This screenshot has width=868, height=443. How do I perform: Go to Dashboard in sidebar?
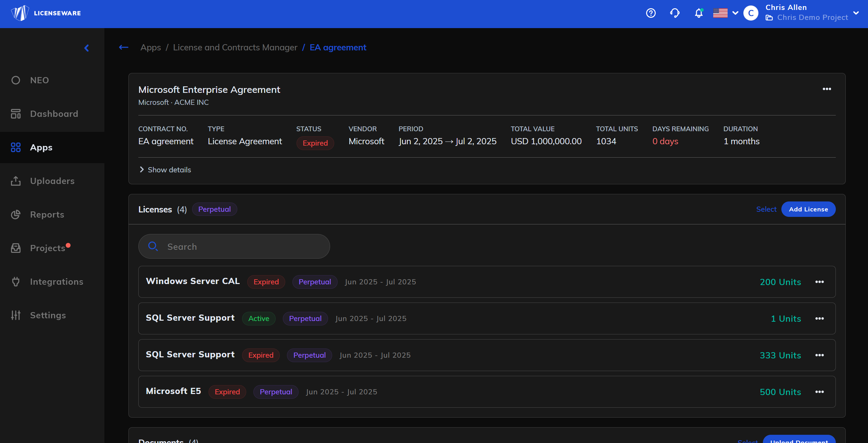pyautogui.click(x=54, y=114)
